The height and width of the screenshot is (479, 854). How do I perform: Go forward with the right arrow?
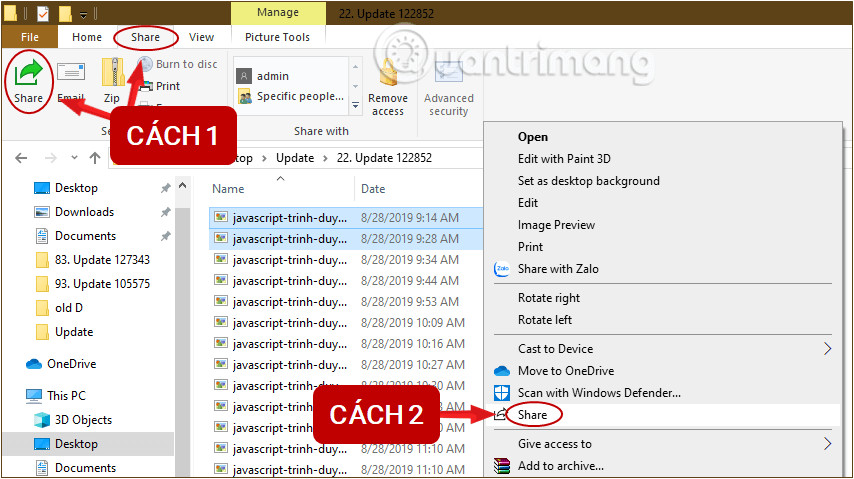(x=51, y=158)
